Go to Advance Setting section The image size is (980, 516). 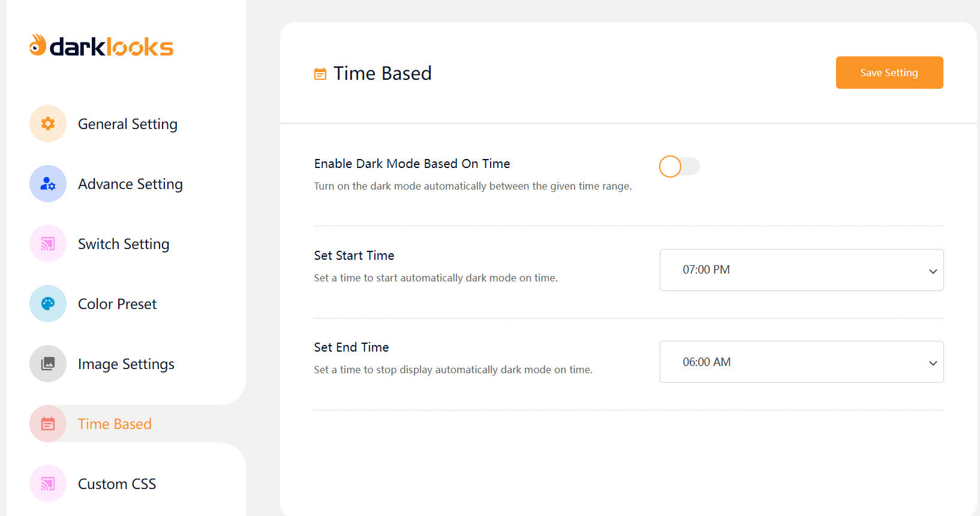(x=130, y=184)
